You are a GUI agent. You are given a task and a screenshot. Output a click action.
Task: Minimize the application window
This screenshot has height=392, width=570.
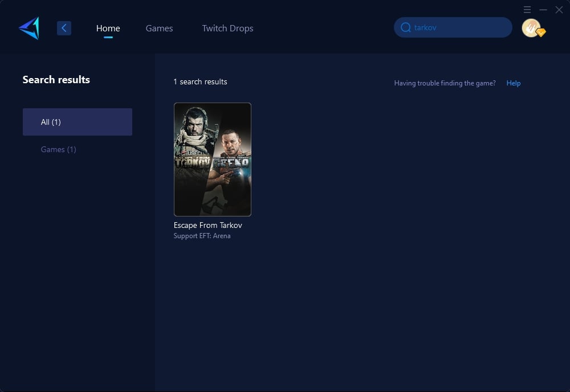coord(543,10)
